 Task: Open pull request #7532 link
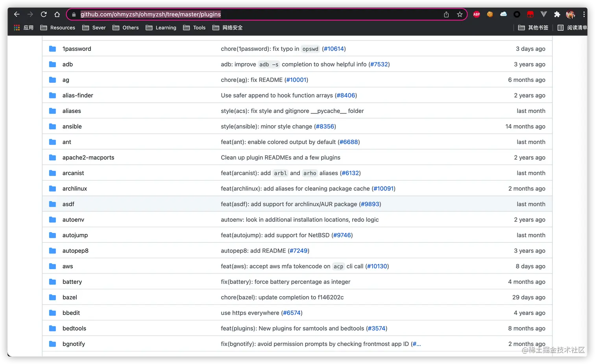click(x=379, y=64)
